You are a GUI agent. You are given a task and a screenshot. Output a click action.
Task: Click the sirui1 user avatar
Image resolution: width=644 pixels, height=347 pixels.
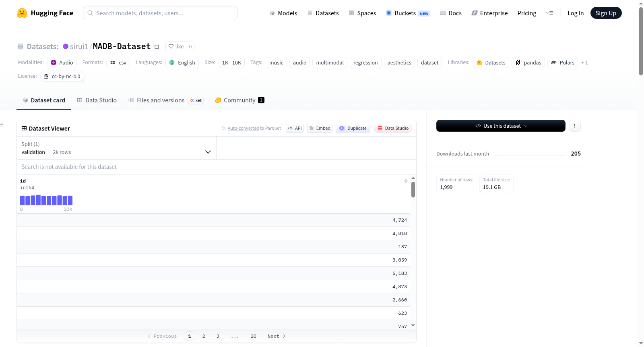66,46
